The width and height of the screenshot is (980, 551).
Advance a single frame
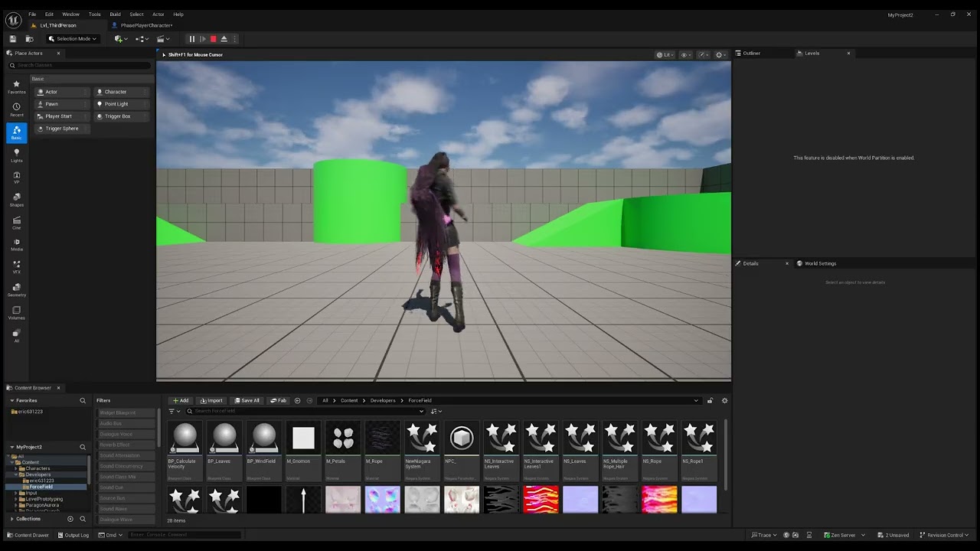click(202, 39)
